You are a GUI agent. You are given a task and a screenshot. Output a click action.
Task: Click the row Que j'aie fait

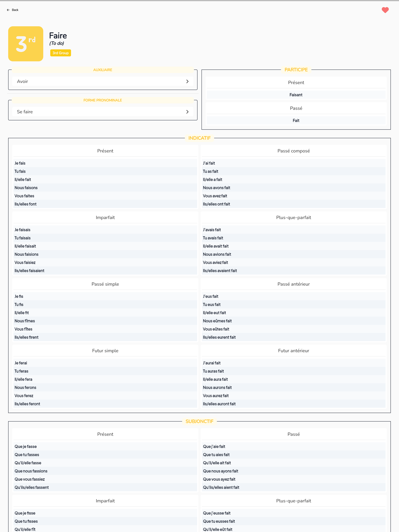pos(294,446)
